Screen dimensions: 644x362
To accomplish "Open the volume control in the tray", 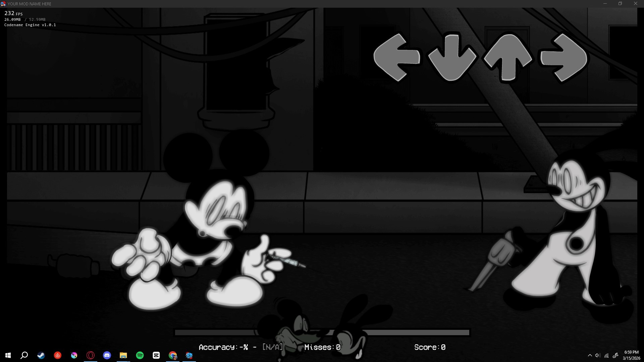I will click(598, 355).
